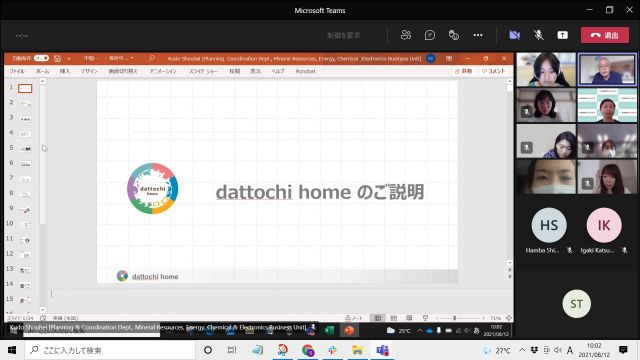Open the more actions ellipsis menu

(478, 35)
